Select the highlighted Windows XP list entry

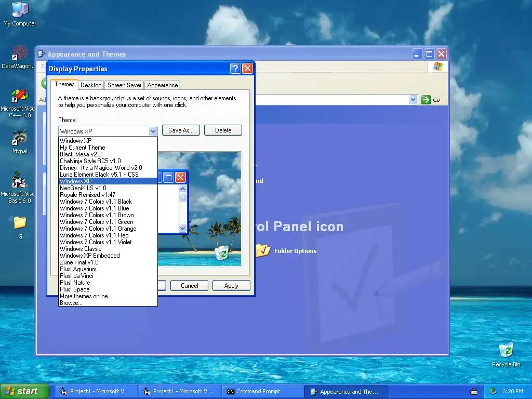tap(108, 181)
